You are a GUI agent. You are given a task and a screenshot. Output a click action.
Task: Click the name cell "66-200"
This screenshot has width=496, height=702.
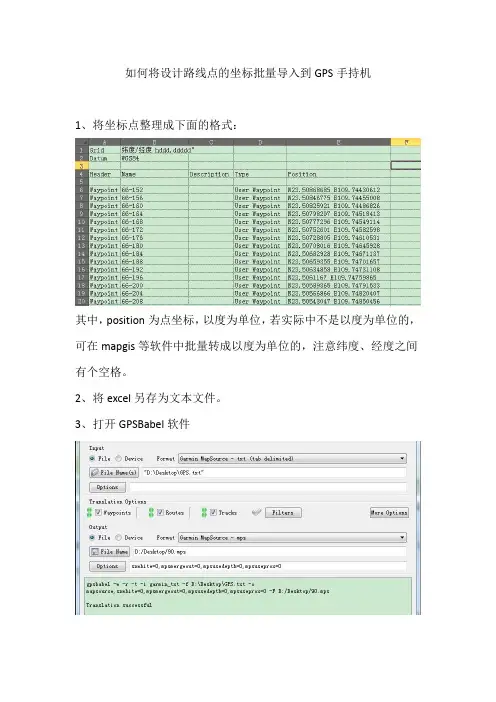pyautogui.click(x=154, y=286)
